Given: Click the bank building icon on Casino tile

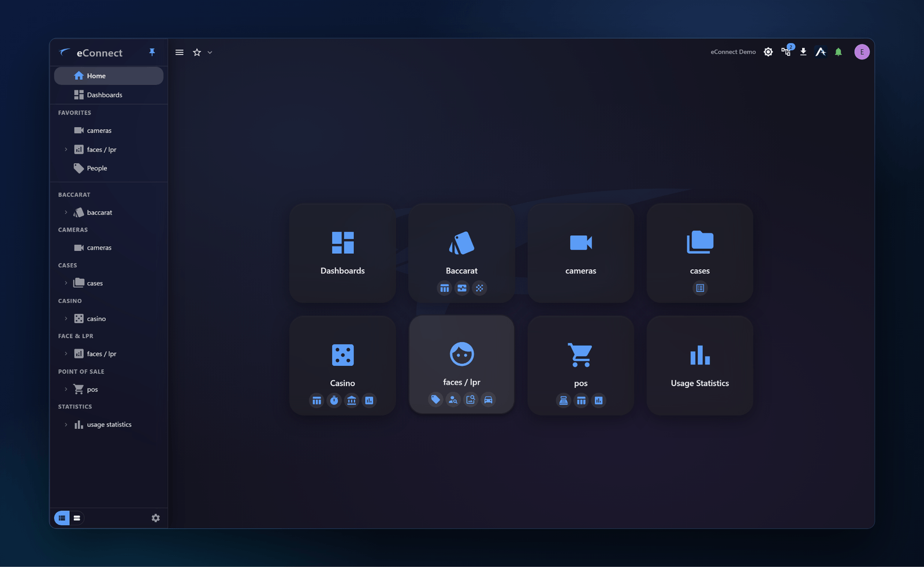Looking at the screenshot, I should coord(352,400).
